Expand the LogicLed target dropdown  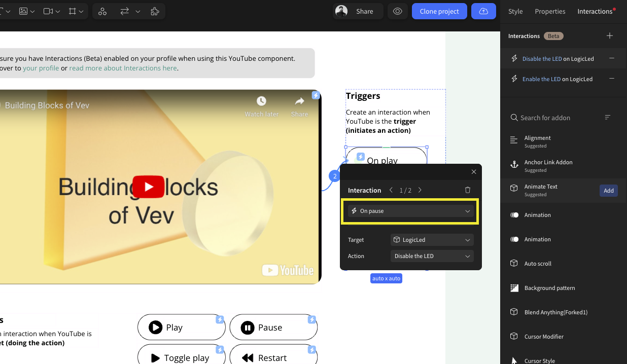coord(432,240)
